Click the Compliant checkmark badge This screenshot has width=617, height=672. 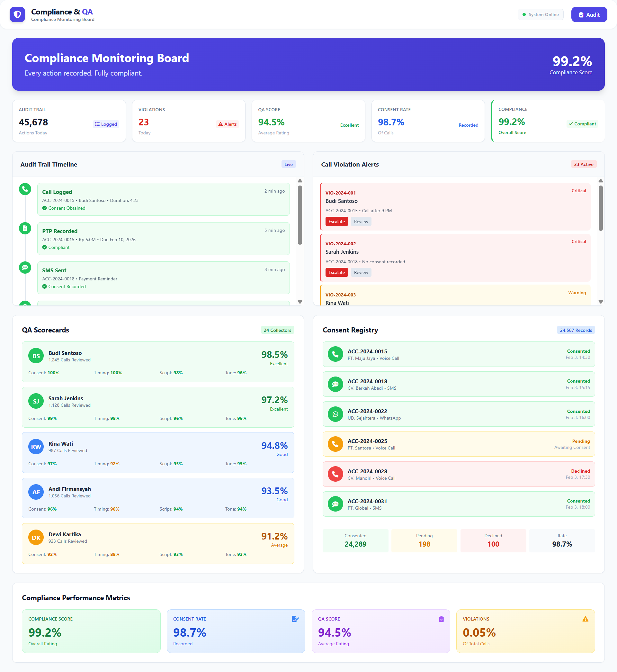(582, 124)
